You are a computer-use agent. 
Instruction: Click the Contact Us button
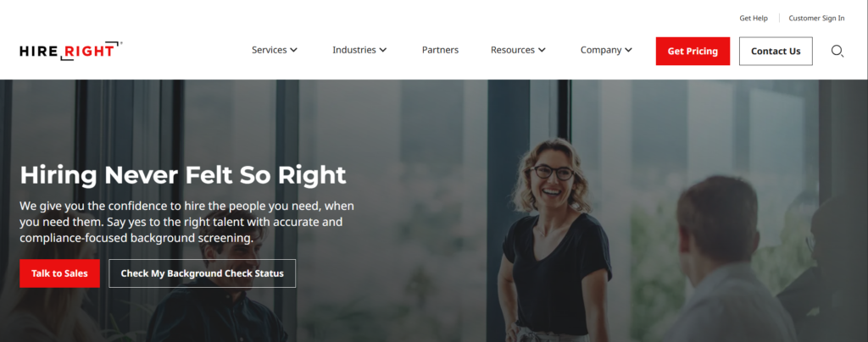coord(776,52)
